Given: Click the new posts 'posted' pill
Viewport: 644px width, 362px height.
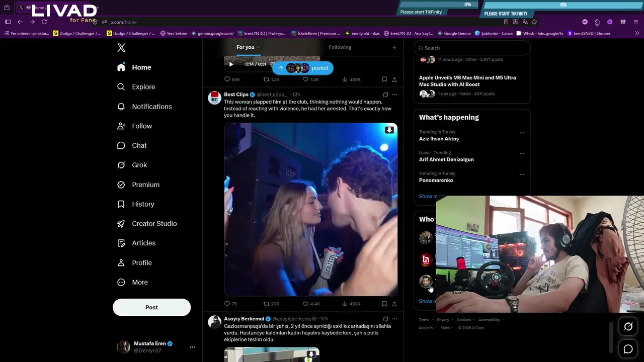Looking at the screenshot, I should 303,68.
